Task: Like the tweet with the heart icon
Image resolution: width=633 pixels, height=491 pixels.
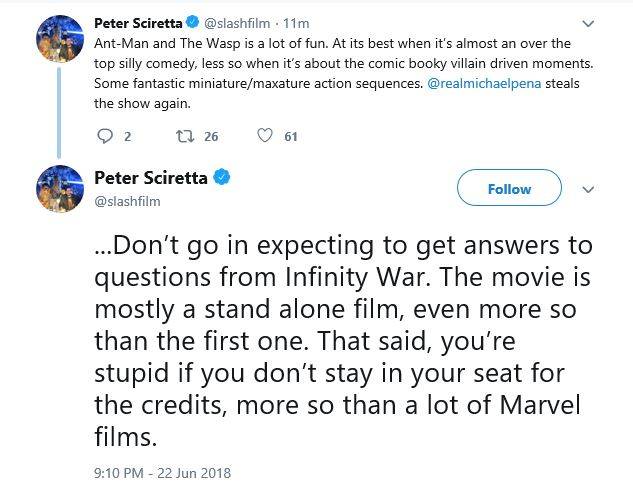Action: tap(265, 137)
